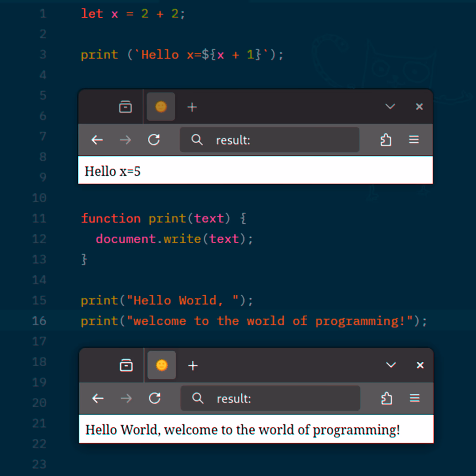This screenshot has height=476, width=476.
Task: Open extensions puzzle icon in Hello World browser
Action: tap(386, 398)
